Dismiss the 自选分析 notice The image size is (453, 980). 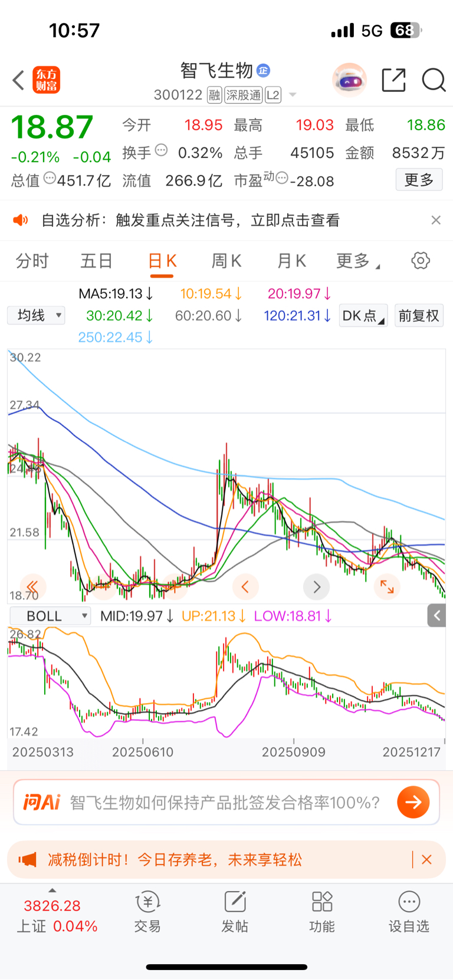coord(436,220)
